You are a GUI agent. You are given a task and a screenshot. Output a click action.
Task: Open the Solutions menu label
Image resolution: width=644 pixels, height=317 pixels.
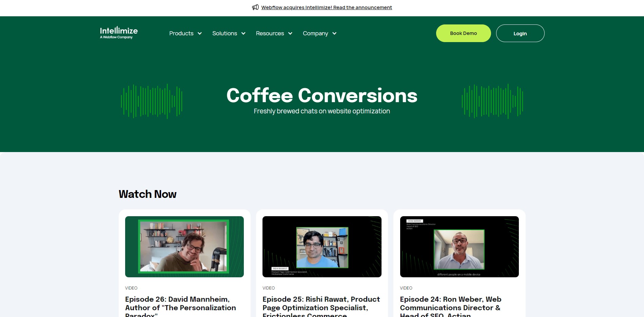225,33
